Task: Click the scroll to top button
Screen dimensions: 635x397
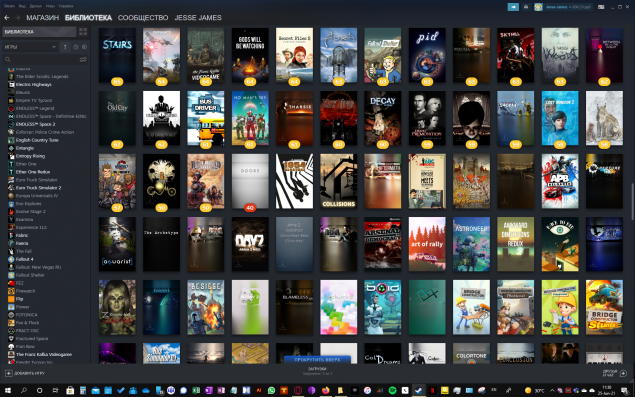Action: (x=317, y=359)
